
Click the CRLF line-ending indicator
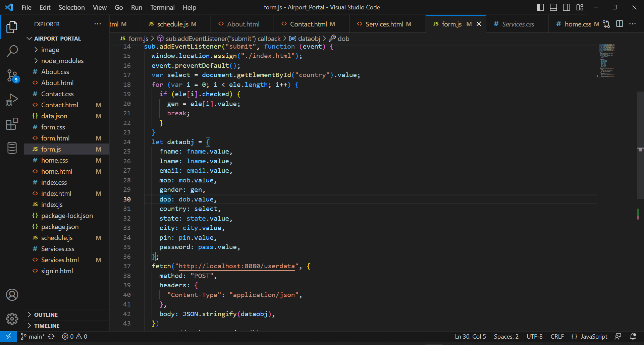click(557, 336)
